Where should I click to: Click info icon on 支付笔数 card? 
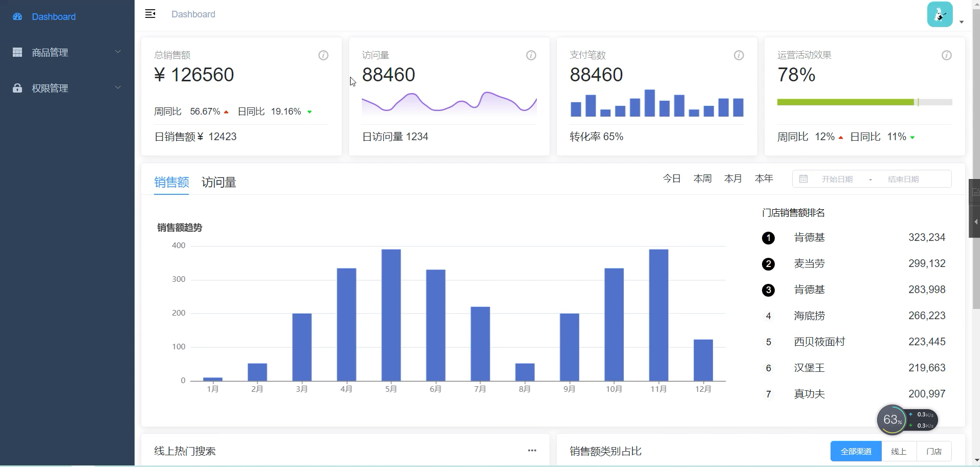[739, 55]
